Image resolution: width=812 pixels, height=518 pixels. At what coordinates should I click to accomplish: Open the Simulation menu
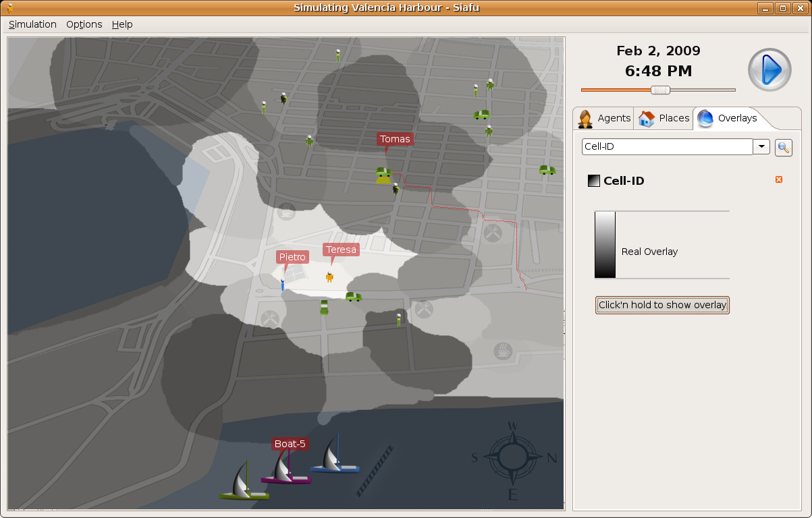32,24
